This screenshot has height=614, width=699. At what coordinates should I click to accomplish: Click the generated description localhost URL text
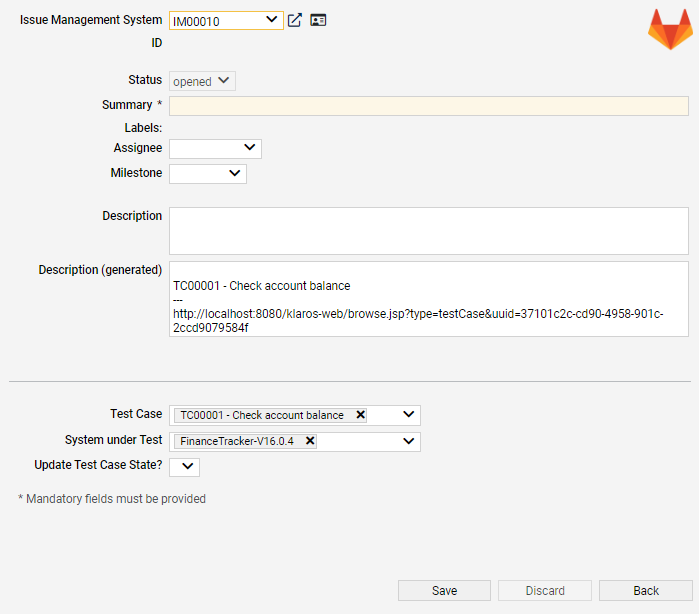pos(418,321)
